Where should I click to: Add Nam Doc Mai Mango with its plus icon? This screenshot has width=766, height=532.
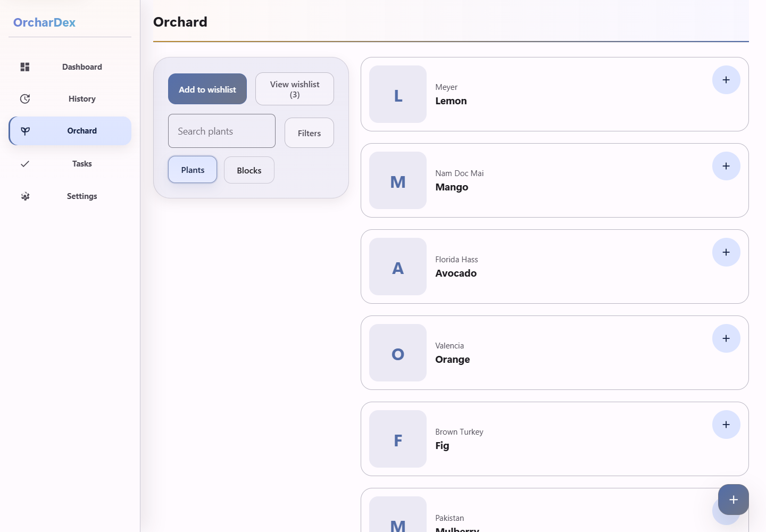[x=726, y=166]
